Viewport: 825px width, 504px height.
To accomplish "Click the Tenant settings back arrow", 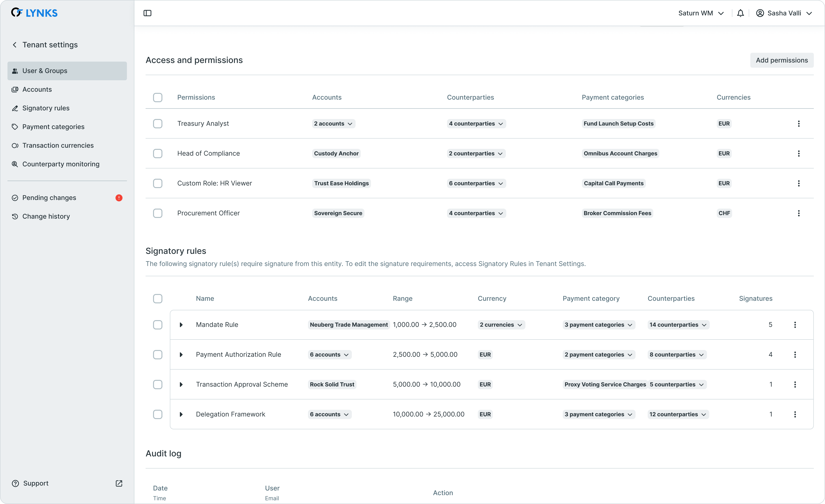I will (x=15, y=45).
